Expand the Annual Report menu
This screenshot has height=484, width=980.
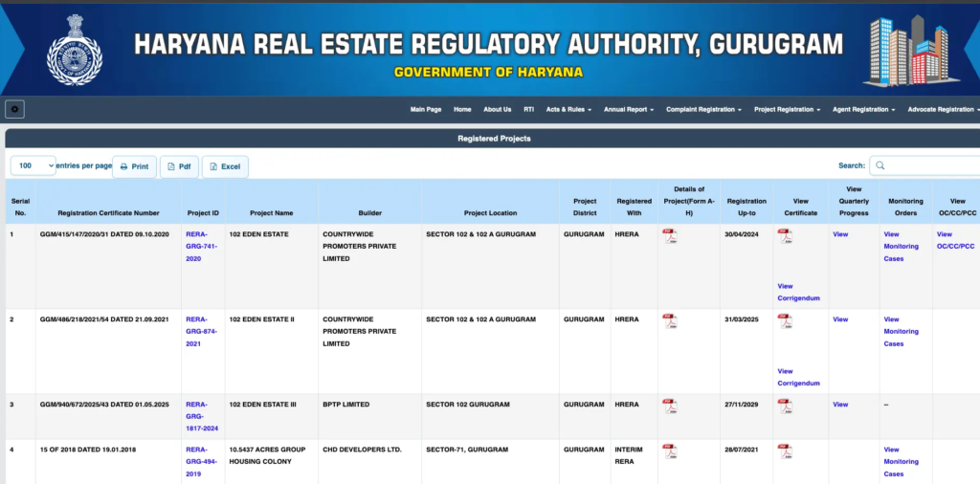(628, 109)
